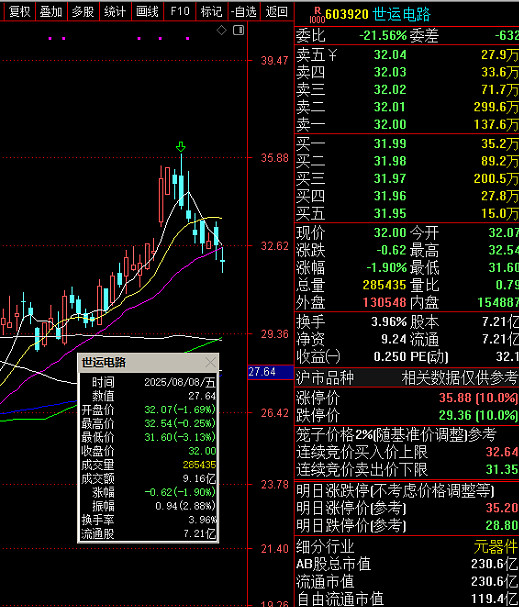
Task: Click the 世运电路 stock name header
Action: click(402, 15)
